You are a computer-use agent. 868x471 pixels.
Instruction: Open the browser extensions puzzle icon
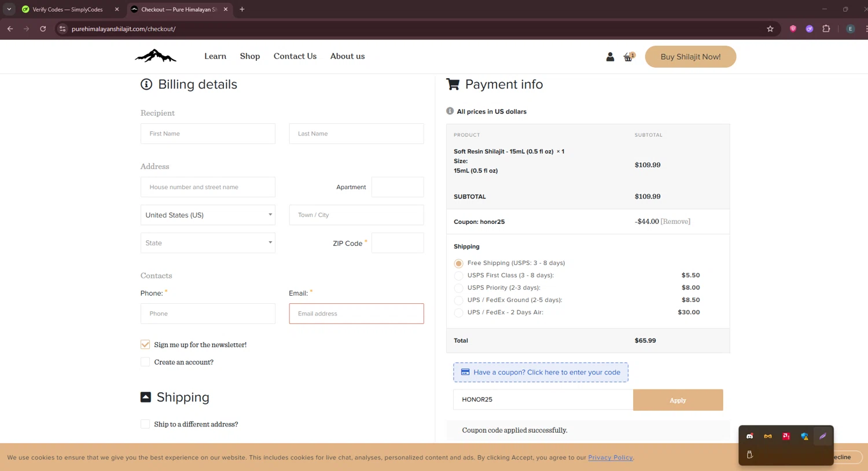click(826, 29)
